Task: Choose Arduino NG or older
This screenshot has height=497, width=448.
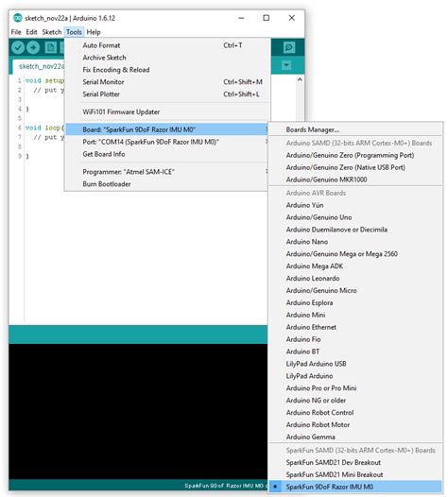Action: (355, 401)
